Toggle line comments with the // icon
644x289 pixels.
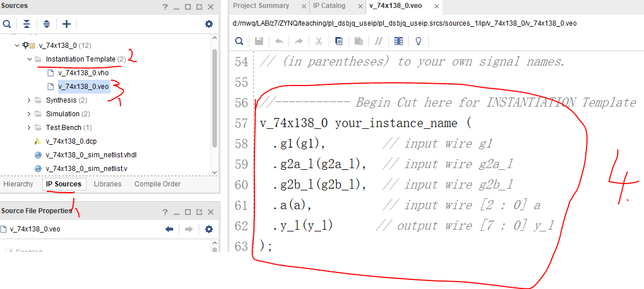pyautogui.click(x=379, y=40)
